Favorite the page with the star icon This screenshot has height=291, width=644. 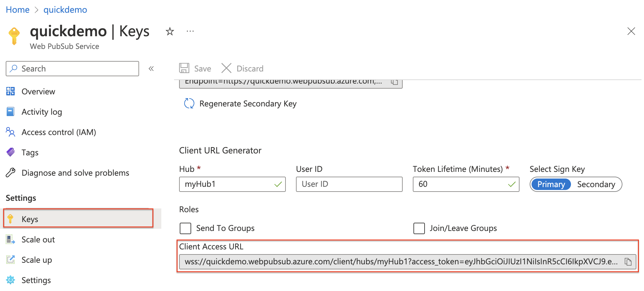(x=170, y=31)
